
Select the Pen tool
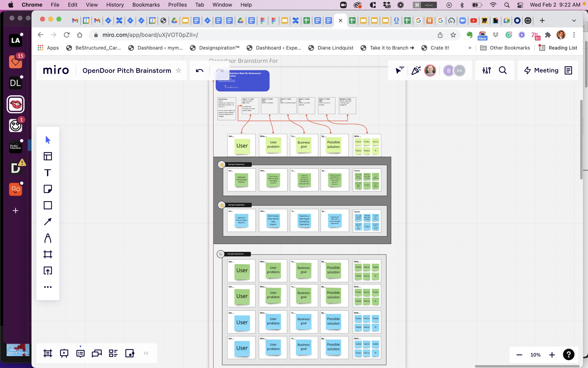pos(48,238)
